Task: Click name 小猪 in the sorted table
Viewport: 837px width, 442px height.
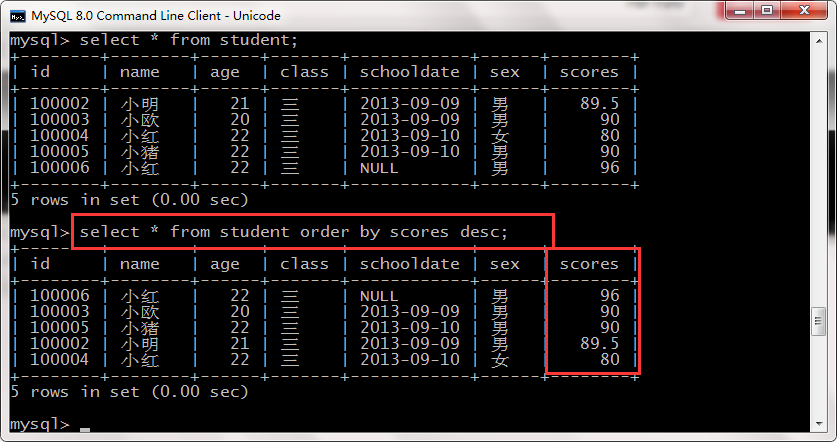Action: click(139, 328)
